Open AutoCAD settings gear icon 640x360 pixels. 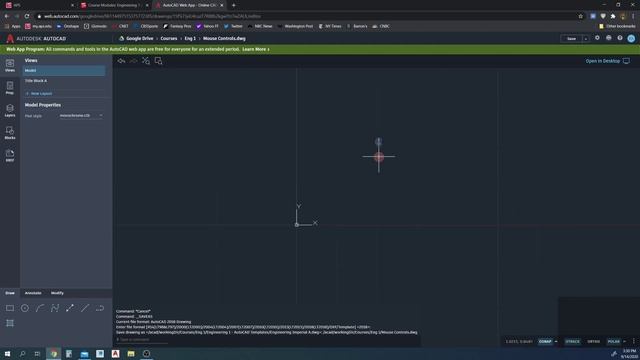tap(597, 38)
